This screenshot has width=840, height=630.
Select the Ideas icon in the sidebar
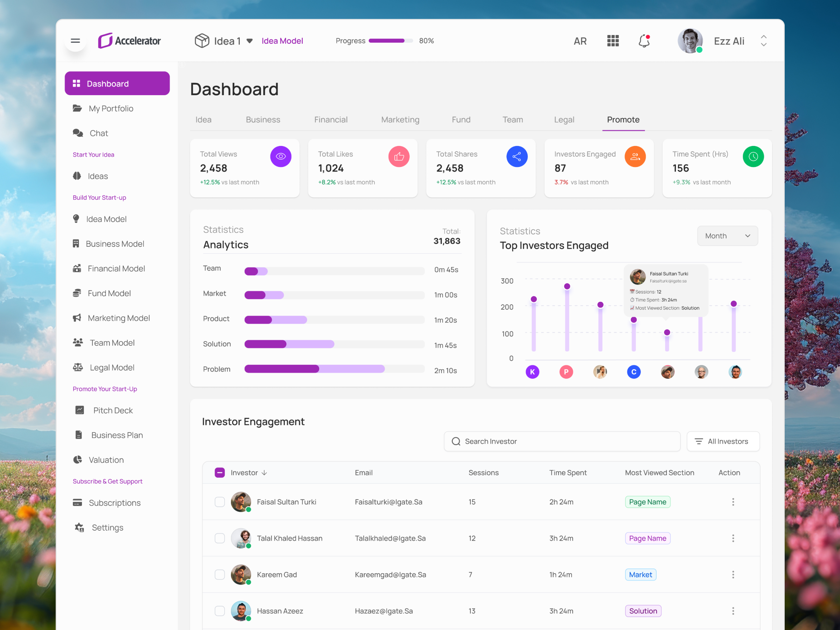click(77, 176)
